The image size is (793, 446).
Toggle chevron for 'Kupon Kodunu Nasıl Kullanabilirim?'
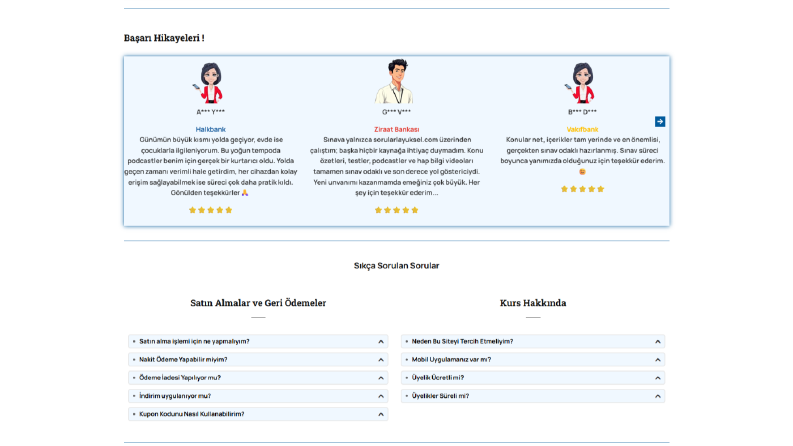point(381,414)
